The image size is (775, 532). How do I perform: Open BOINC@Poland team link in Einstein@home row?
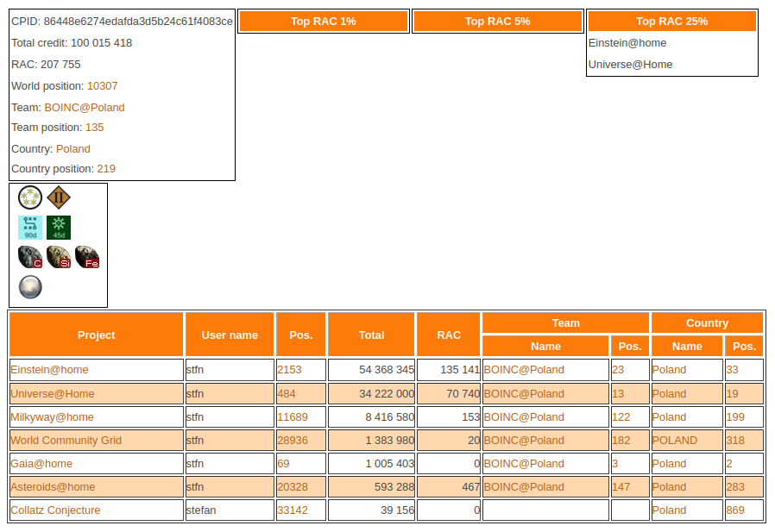(524, 370)
